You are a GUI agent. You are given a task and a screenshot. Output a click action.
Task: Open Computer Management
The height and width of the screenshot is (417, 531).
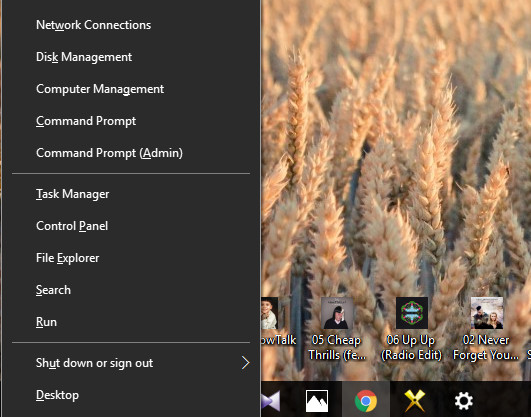pyautogui.click(x=131, y=89)
